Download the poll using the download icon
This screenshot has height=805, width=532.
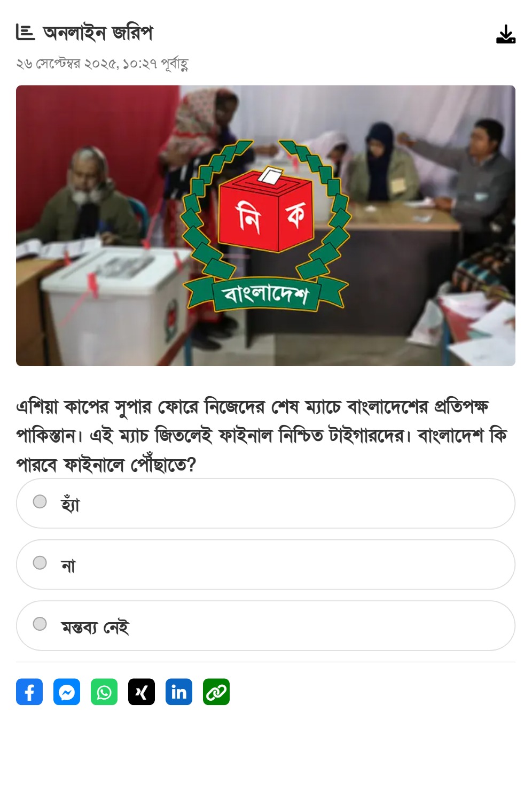pyautogui.click(x=505, y=34)
